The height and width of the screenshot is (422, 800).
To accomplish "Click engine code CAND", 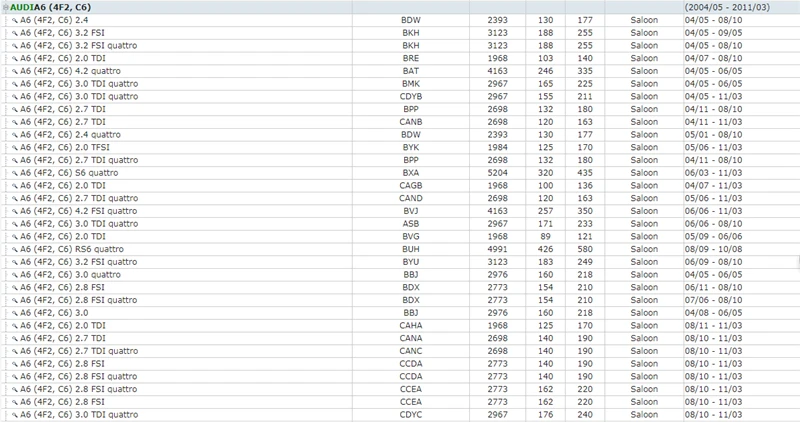I will (411, 198).
